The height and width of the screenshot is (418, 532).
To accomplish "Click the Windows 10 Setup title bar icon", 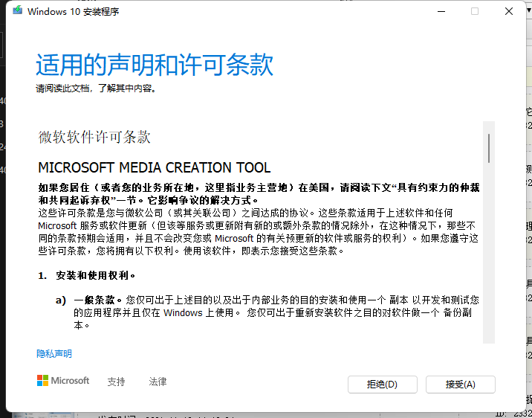I will click(x=15, y=11).
